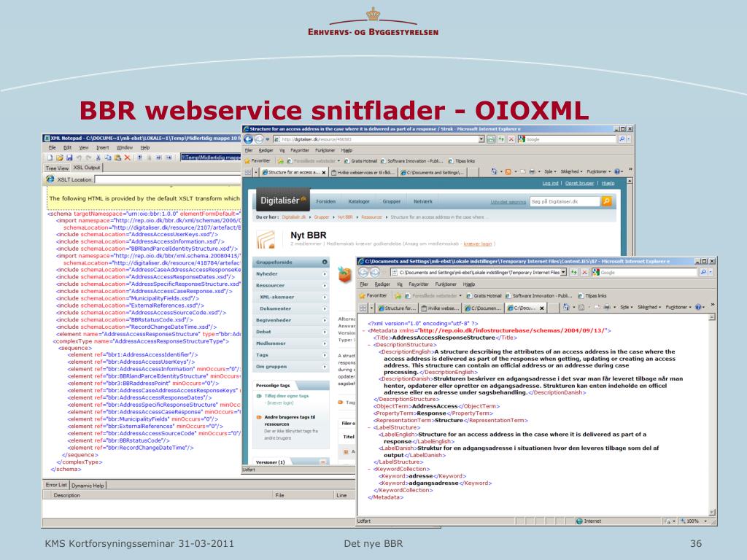
Task: Click the Digitalisér logo
Action: coord(283,201)
